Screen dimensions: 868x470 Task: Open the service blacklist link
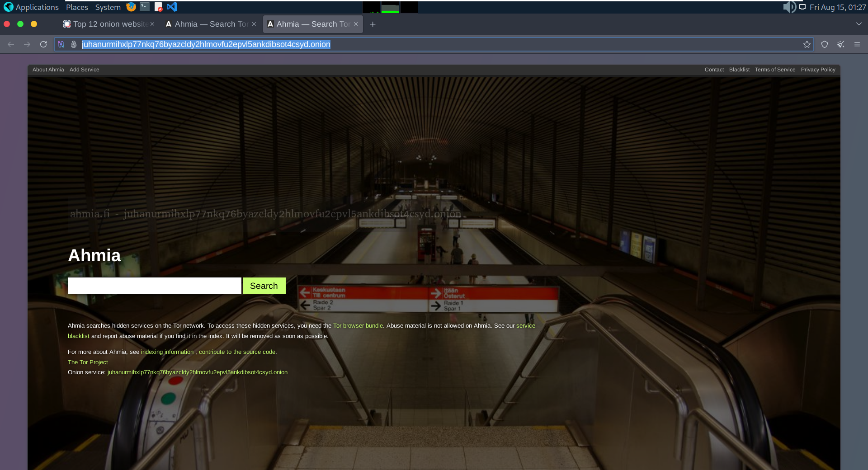526,325
